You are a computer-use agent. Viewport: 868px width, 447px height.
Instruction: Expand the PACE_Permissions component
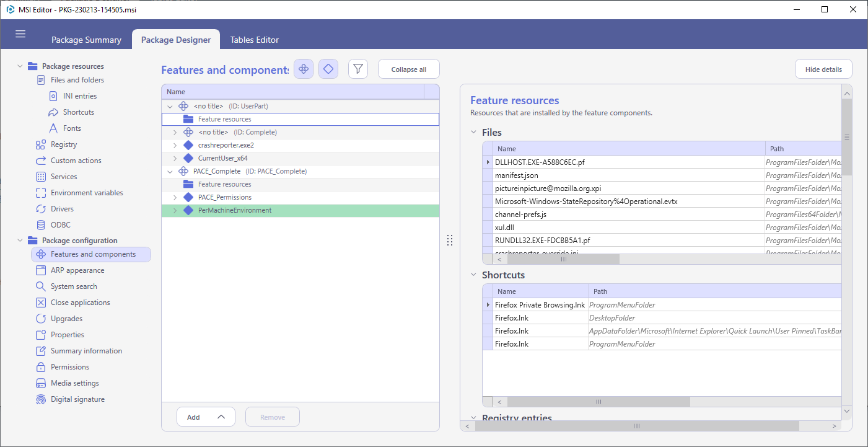click(175, 197)
